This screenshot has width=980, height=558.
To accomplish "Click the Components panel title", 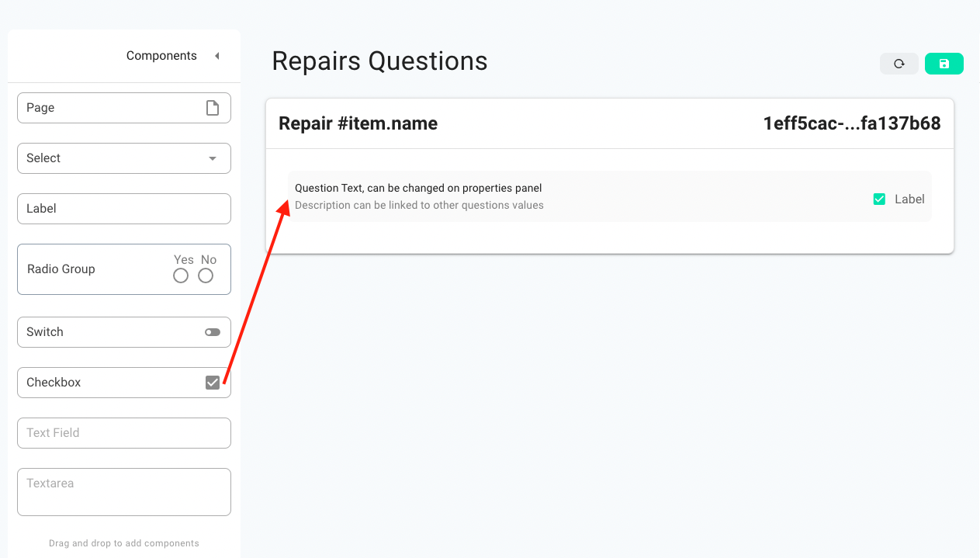I will (161, 56).
